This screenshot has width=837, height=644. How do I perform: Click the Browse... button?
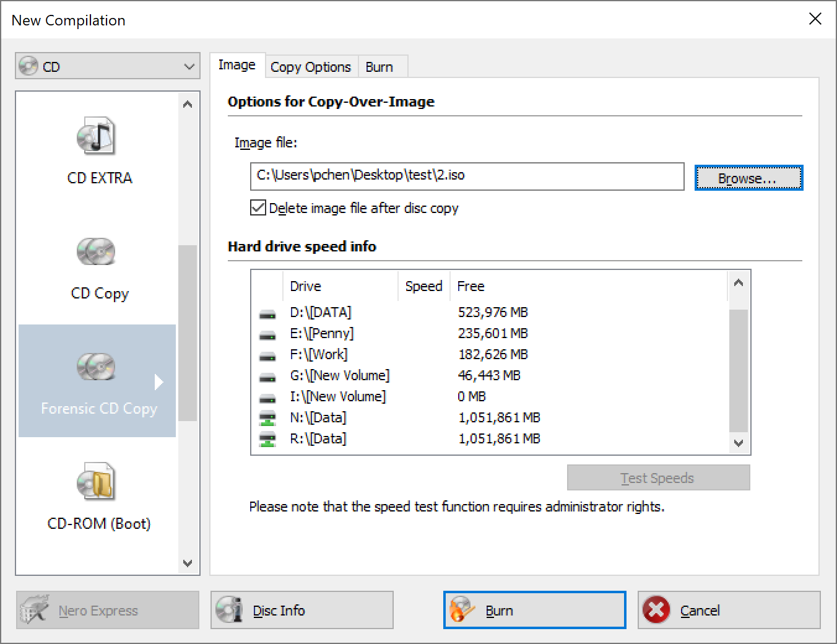coord(748,178)
